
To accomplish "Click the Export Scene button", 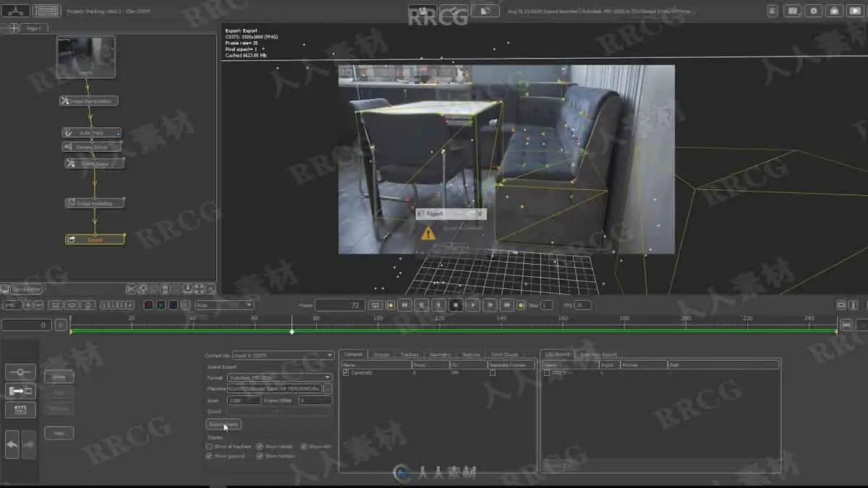I will click(224, 424).
